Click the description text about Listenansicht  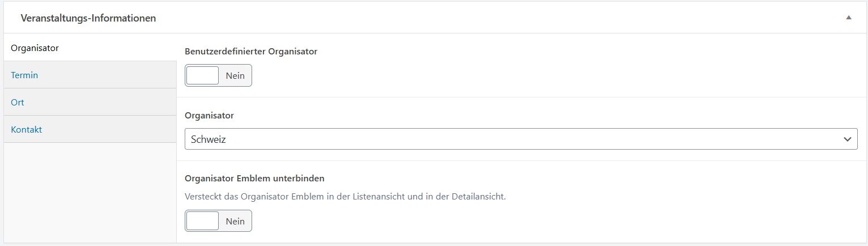click(x=345, y=197)
